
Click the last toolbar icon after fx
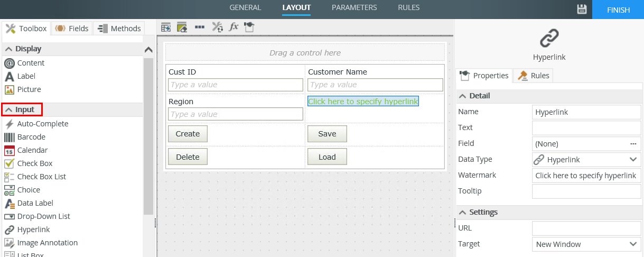tap(249, 27)
